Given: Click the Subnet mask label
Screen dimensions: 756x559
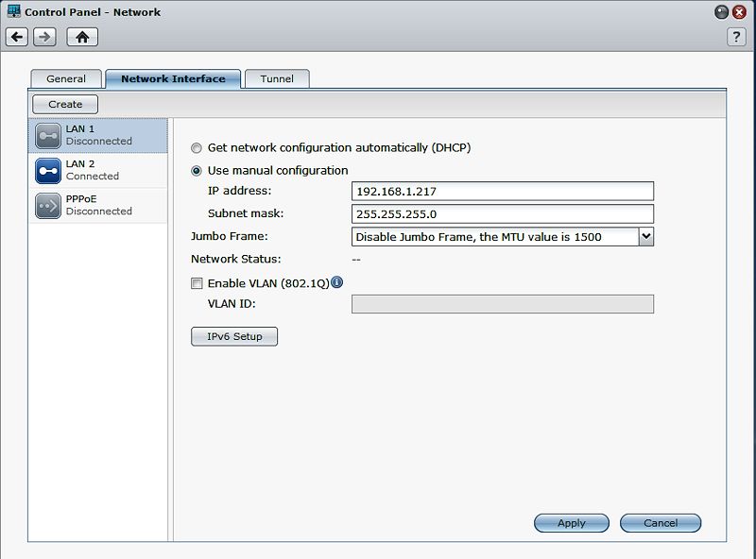Looking at the screenshot, I should tap(246, 213).
